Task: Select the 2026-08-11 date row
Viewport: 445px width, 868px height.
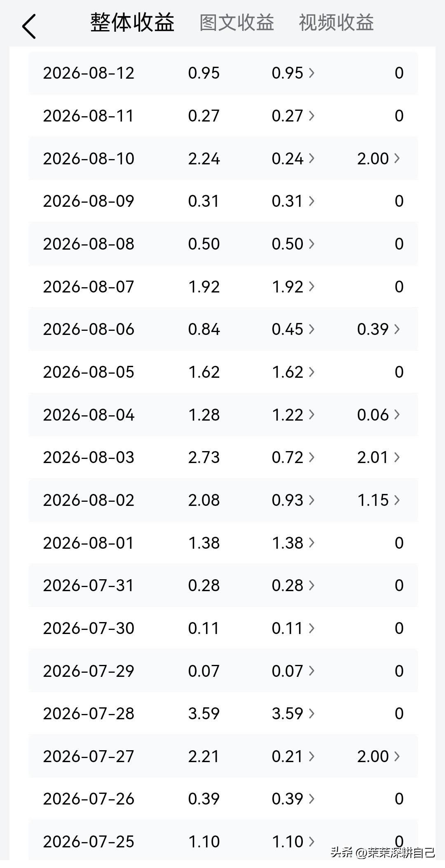Action: pos(223,116)
